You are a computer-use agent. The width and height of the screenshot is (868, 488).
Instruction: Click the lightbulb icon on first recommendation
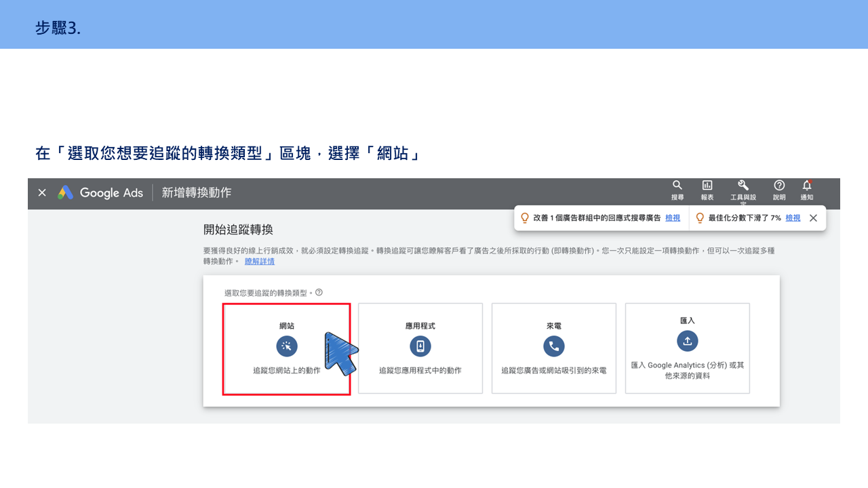click(524, 218)
